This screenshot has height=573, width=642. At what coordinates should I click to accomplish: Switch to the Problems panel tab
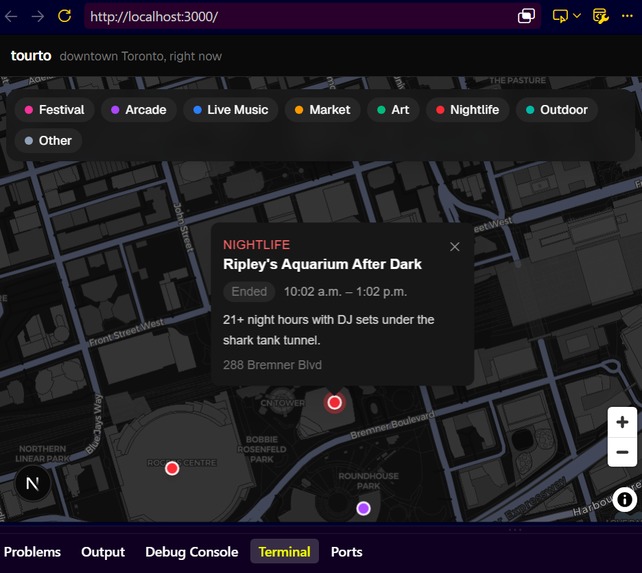32,552
